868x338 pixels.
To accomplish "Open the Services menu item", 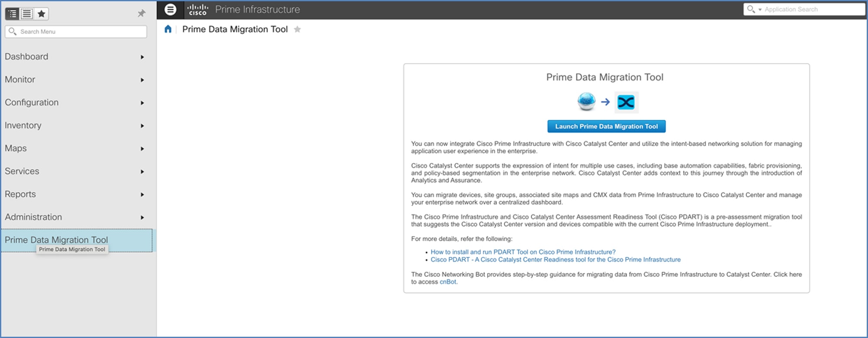I will coord(22,171).
